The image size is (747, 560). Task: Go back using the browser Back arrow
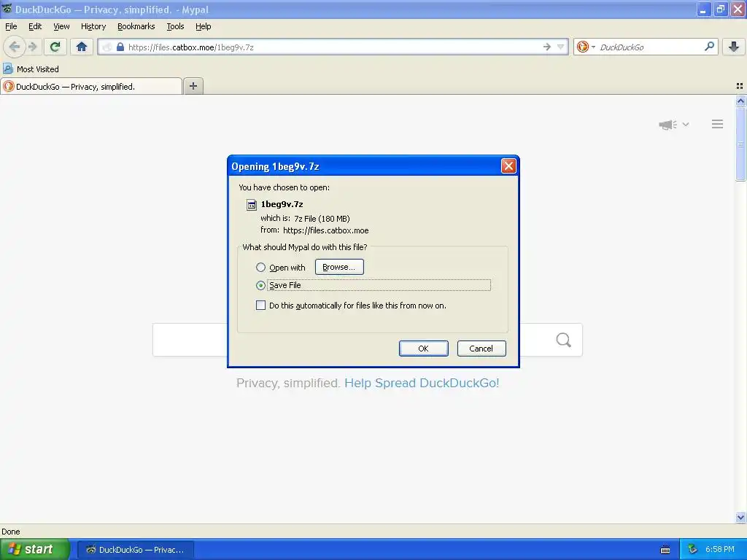[x=15, y=47]
